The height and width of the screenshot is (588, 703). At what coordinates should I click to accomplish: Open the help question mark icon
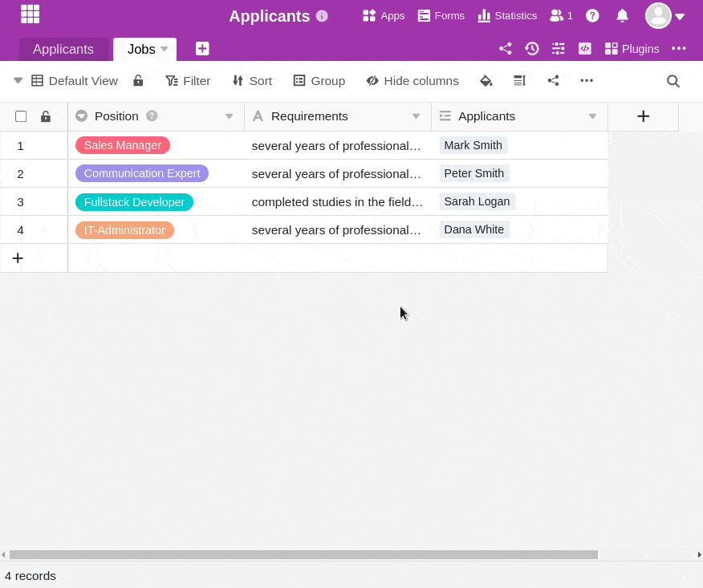[592, 16]
